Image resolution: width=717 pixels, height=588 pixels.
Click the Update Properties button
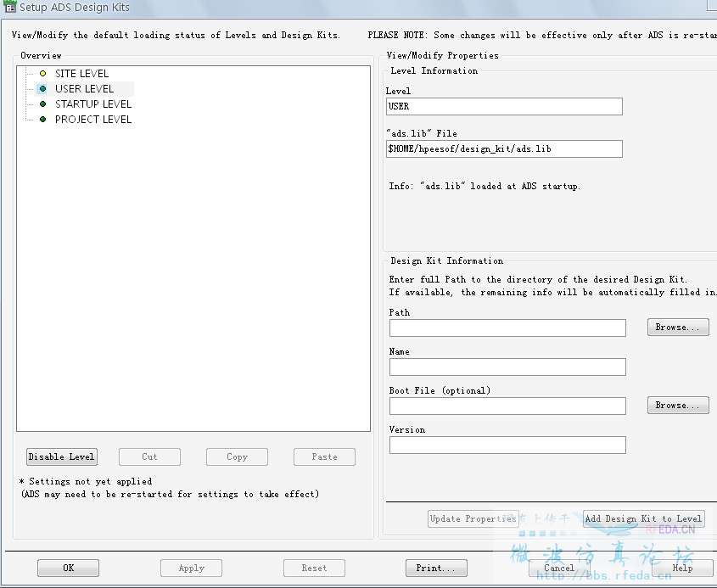click(473, 519)
